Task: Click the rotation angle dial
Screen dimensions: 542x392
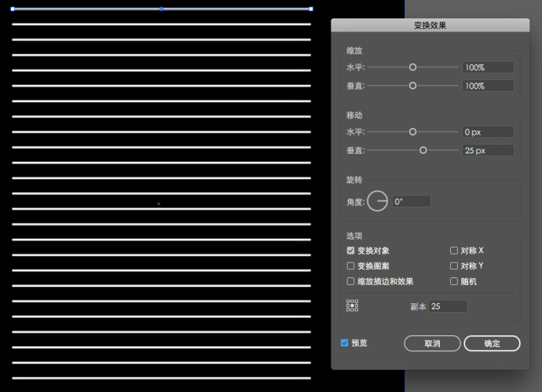Action: 377,201
